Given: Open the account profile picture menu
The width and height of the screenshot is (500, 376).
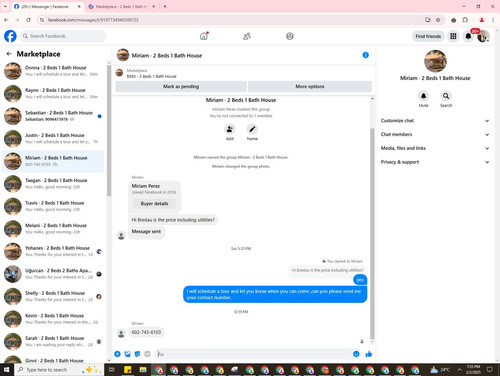Looking at the screenshot, I should coord(483,36).
